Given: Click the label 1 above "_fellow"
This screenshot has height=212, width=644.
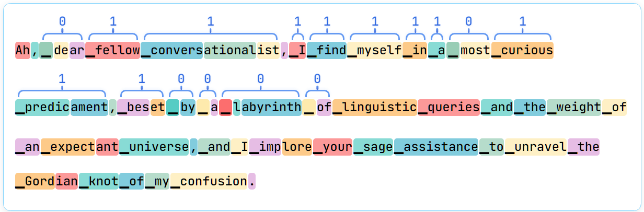Looking at the screenshot, I should point(113,21).
